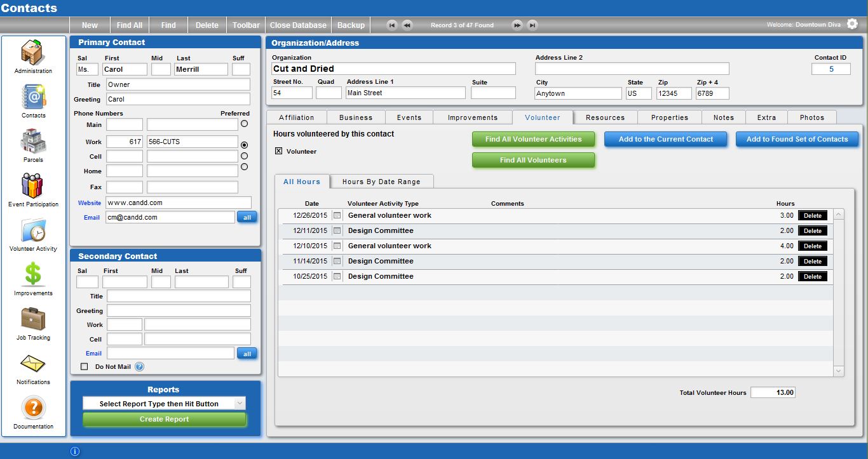Screen dimensions: 868x459
Task: Open the Parcels sidebar icon
Action: [33, 141]
